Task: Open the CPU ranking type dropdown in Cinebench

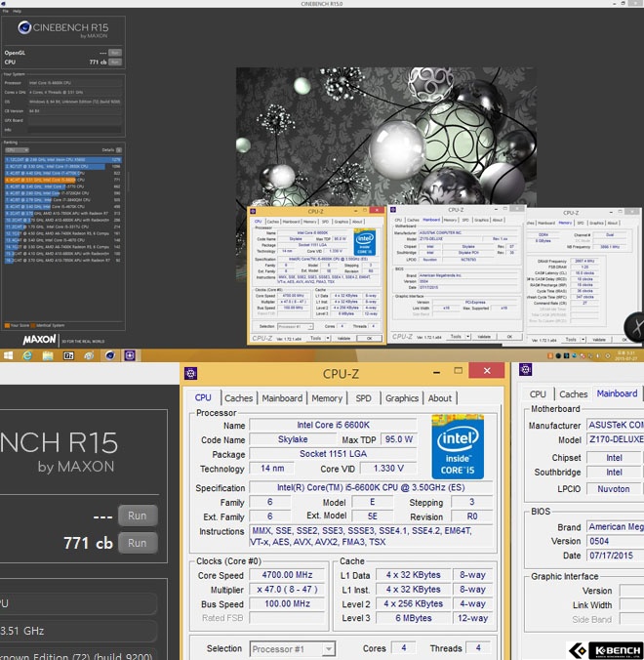Action: [17, 149]
